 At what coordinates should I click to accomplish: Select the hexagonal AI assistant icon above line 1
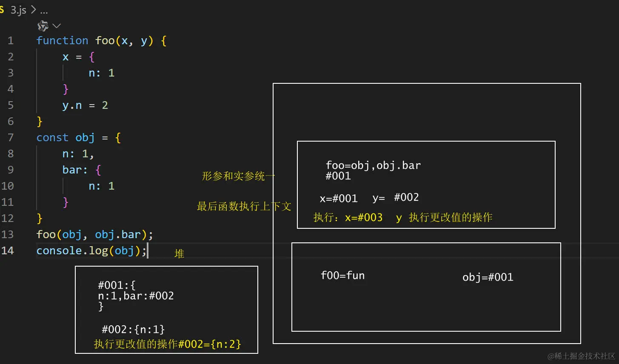pyautogui.click(x=43, y=26)
